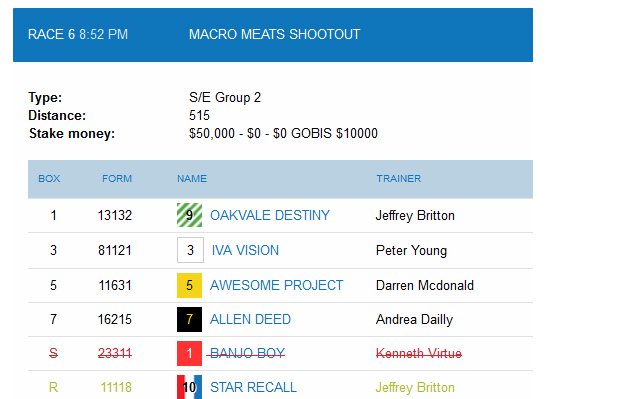The height and width of the screenshot is (399, 640).
Task: Click the BOX column header
Action: pos(49,179)
